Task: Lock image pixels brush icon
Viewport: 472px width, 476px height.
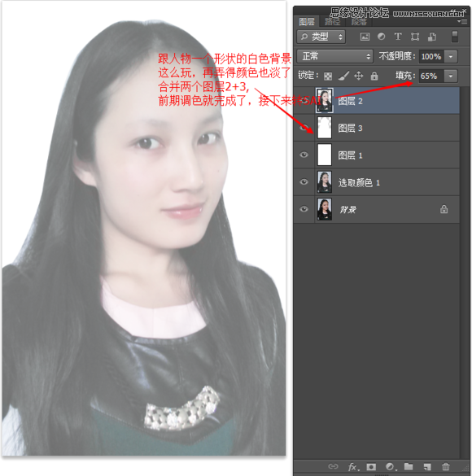Action: tap(343, 76)
